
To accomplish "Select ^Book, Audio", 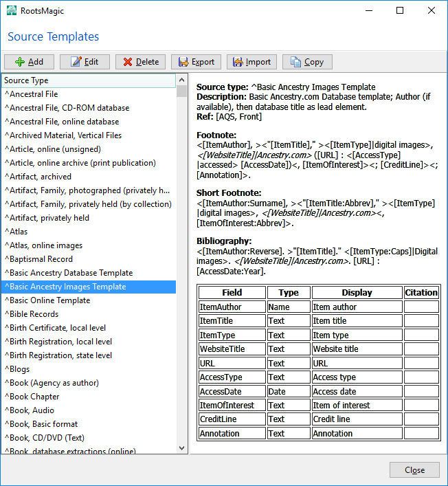I will click(89, 410).
